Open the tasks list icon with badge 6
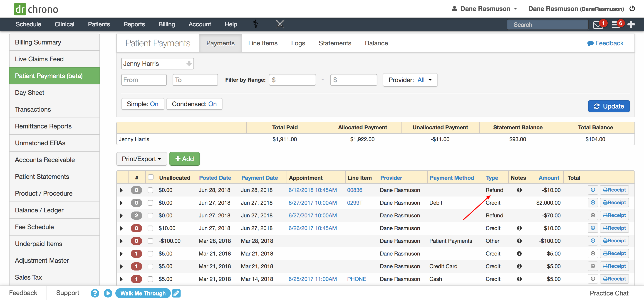The width and height of the screenshot is (644, 300). pyautogui.click(x=616, y=25)
